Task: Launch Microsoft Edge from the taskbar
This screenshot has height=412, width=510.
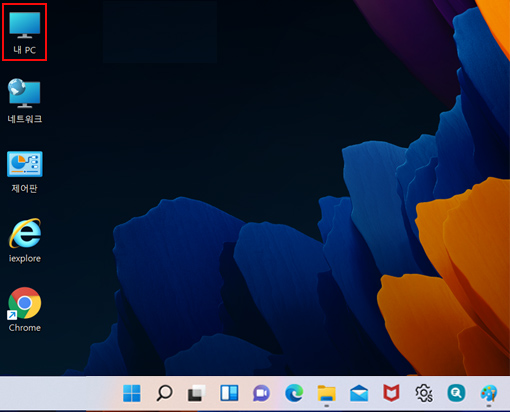Action: tap(294, 393)
